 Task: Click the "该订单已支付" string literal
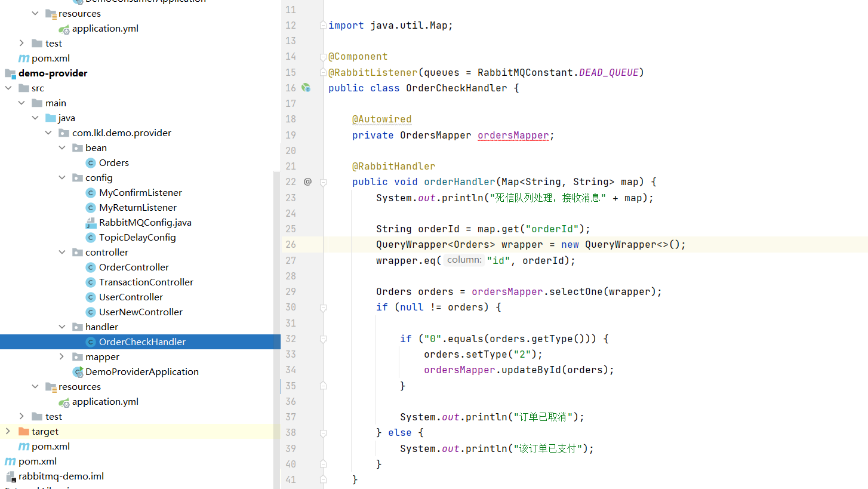[549, 448]
